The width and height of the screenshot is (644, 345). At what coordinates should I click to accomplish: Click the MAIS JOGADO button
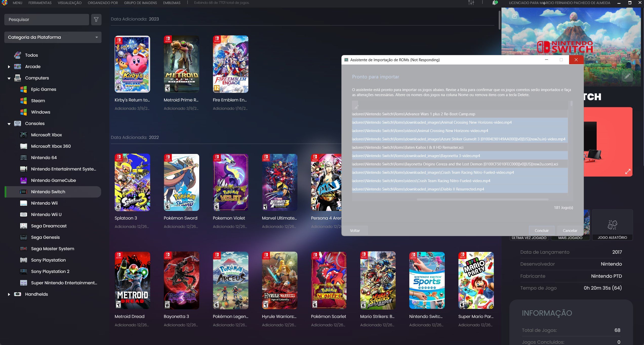[x=570, y=238]
